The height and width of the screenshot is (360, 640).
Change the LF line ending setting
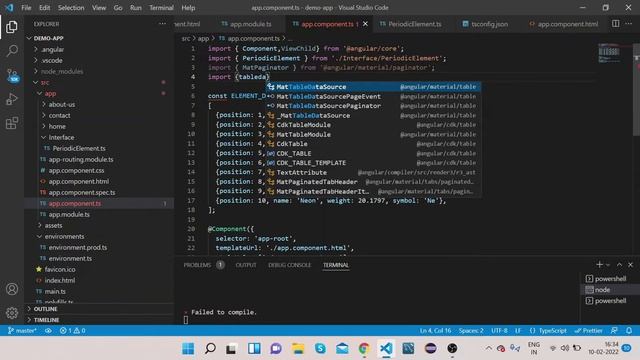[x=518, y=331]
